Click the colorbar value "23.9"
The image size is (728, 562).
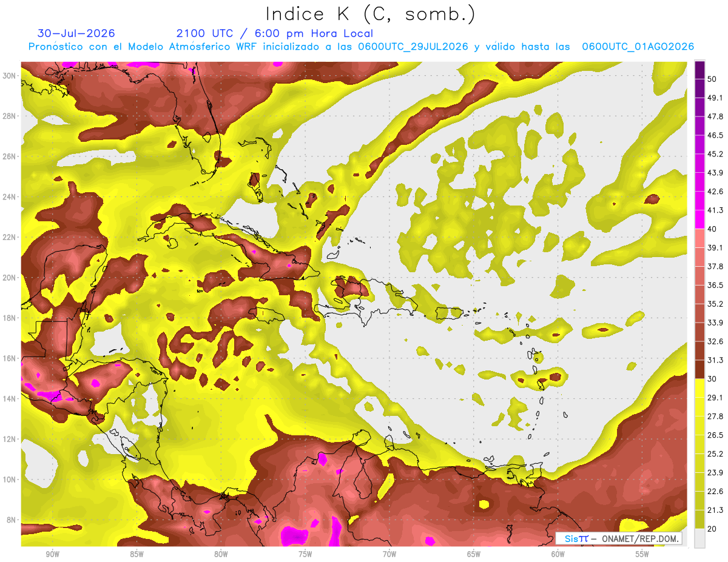click(715, 473)
